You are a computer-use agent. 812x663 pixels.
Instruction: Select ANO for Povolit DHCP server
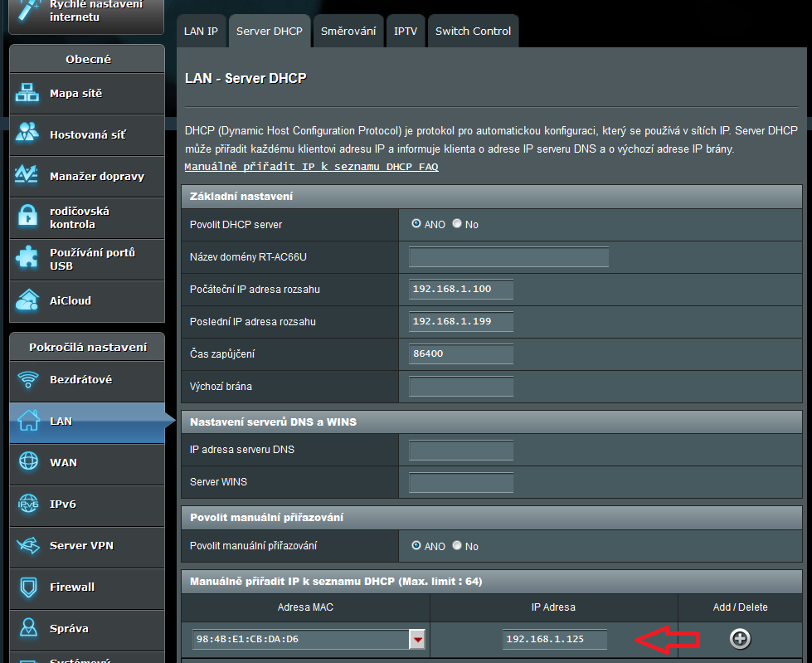416,224
